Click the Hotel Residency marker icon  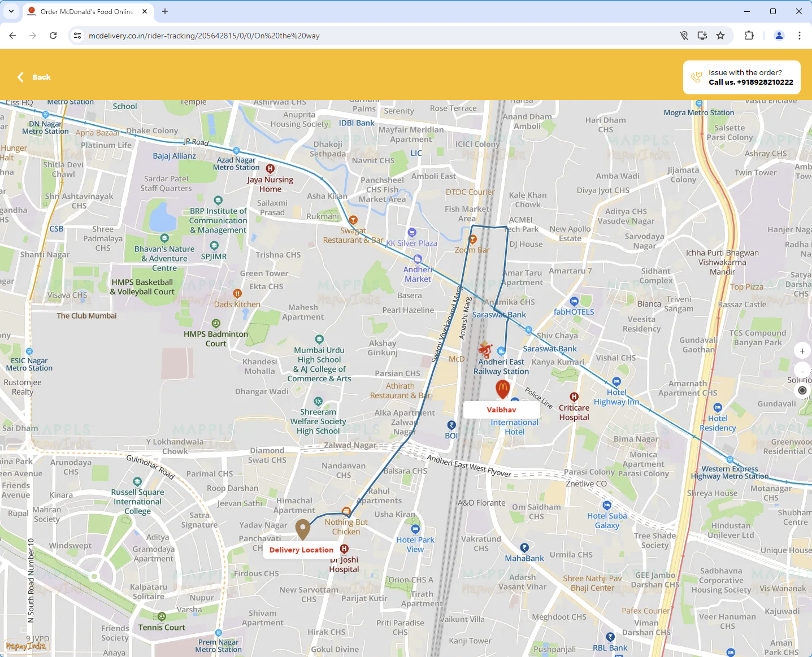click(718, 407)
